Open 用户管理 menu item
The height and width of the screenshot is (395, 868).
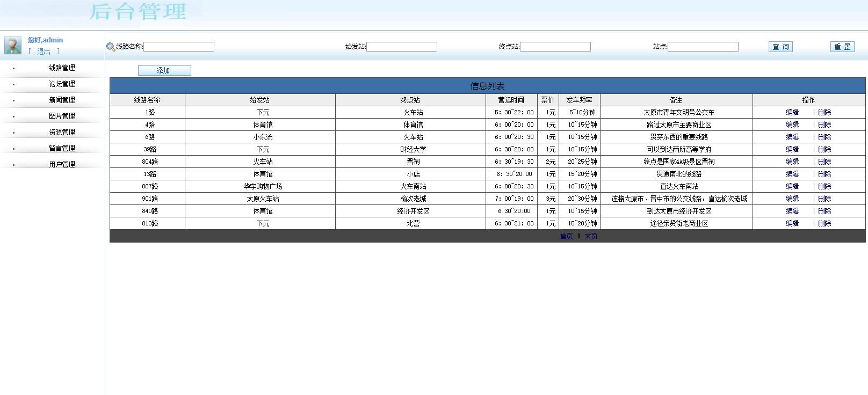tap(62, 164)
